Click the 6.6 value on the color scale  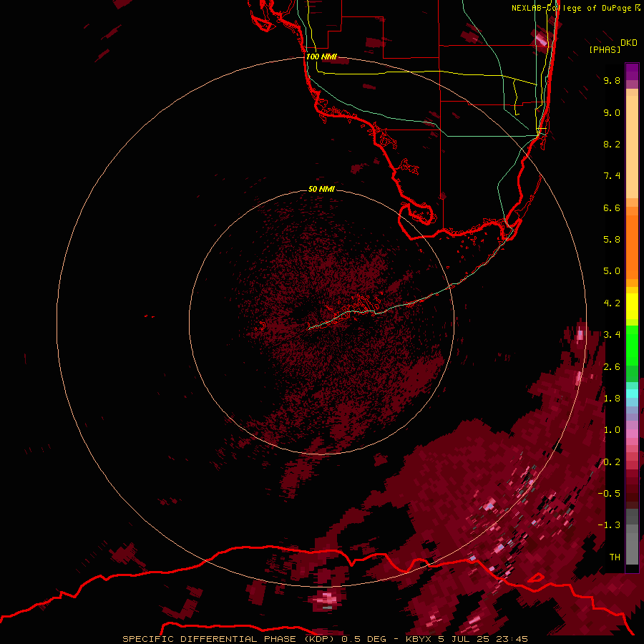point(612,208)
